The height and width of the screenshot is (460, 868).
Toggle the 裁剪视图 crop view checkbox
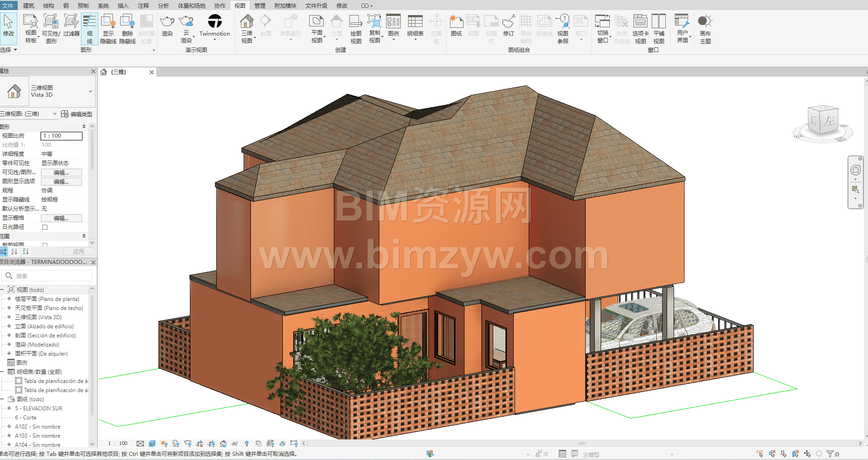pos(45,245)
